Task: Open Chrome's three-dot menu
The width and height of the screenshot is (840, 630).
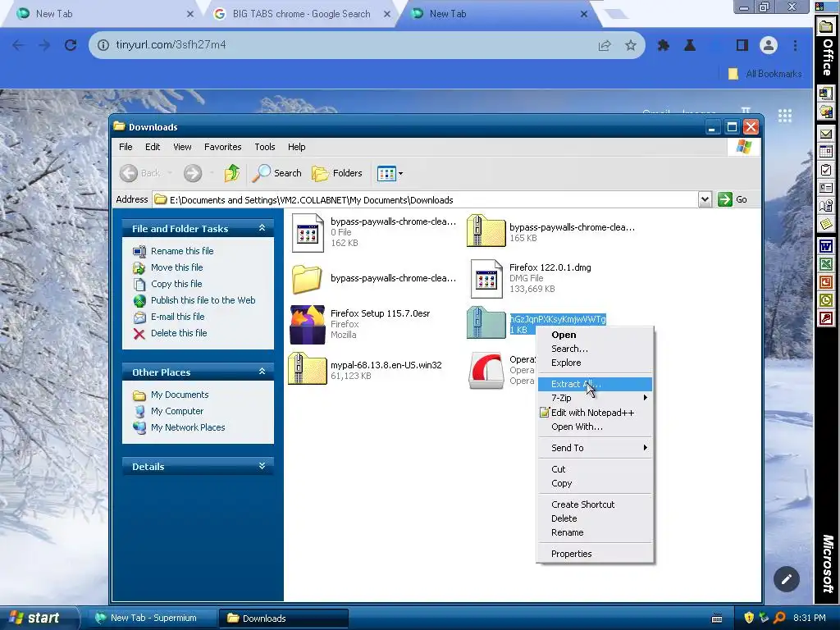Action: 795,46
